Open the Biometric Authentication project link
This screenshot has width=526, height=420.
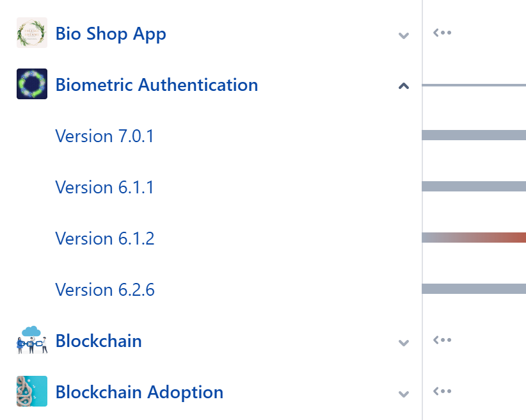point(157,85)
